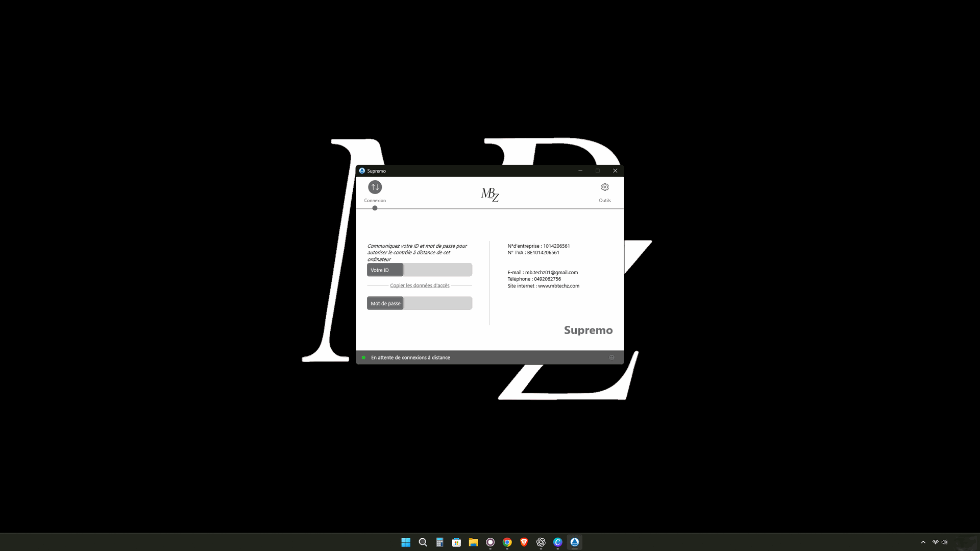Open the Connexion tab with arrows icon

(375, 187)
